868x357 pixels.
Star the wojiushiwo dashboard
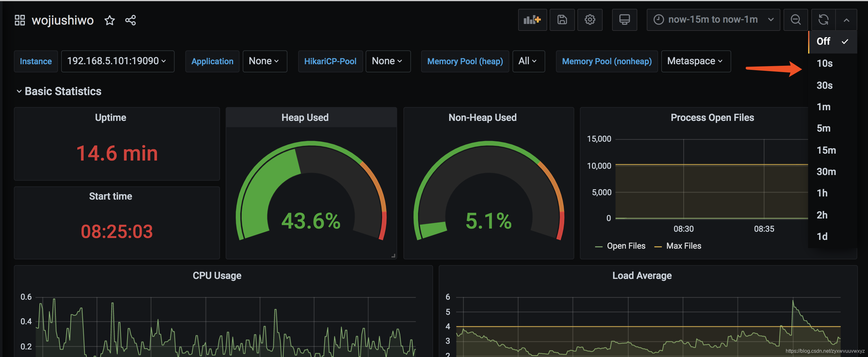coord(110,20)
